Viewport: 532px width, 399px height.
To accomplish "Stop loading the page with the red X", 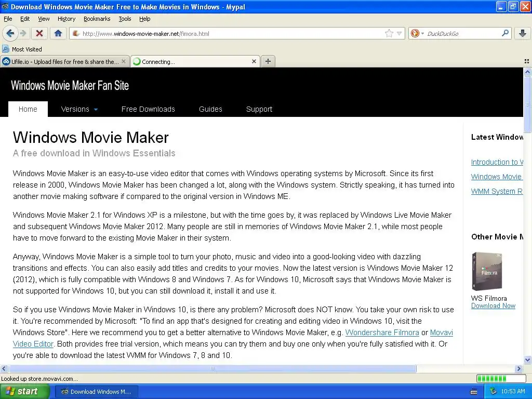I will tap(39, 33).
